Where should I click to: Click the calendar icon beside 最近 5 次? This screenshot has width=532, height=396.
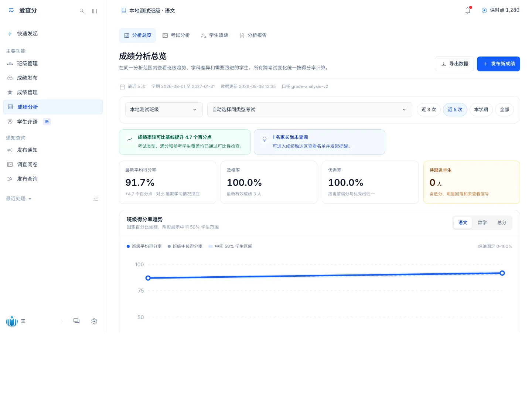122,87
